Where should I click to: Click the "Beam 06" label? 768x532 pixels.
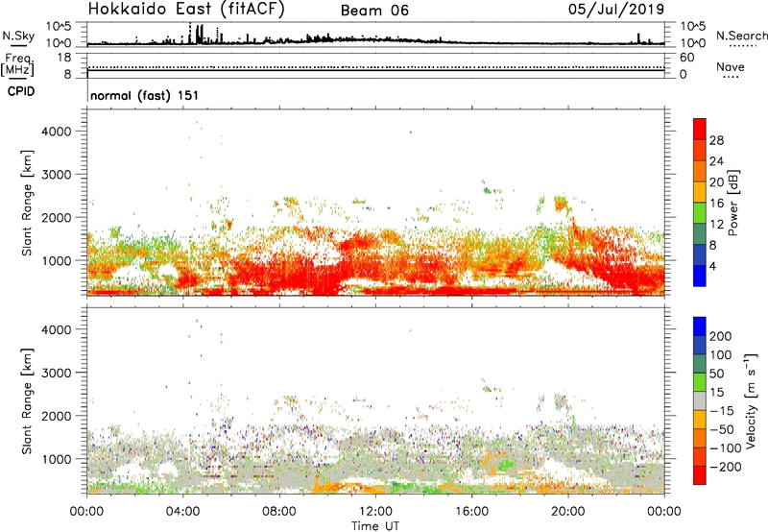374,11
